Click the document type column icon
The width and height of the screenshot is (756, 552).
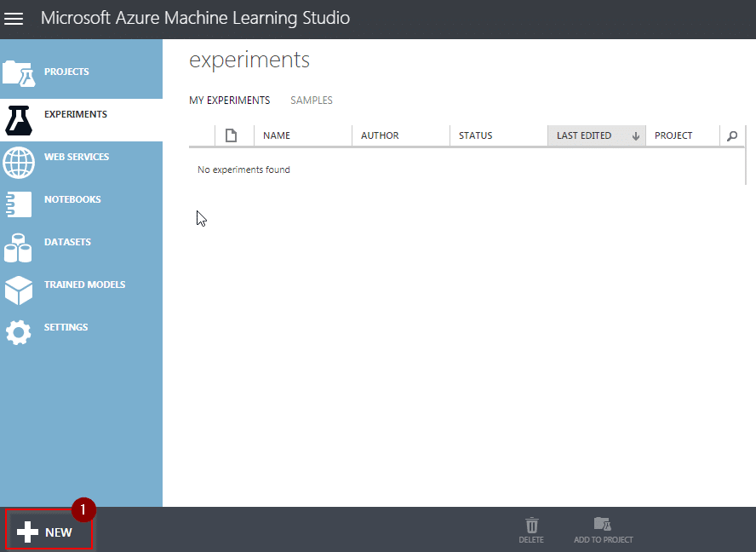(231, 135)
